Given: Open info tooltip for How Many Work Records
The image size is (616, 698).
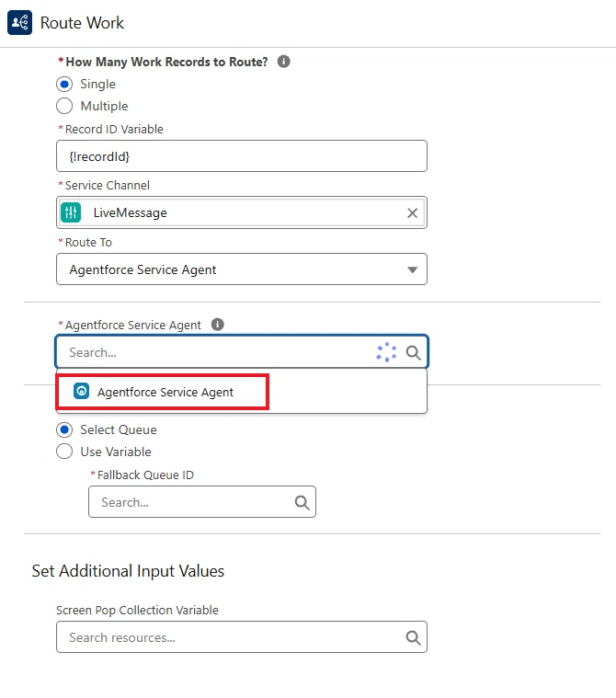Looking at the screenshot, I should pyautogui.click(x=283, y=62).
